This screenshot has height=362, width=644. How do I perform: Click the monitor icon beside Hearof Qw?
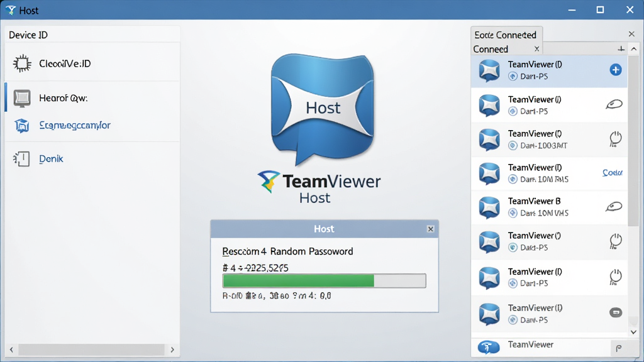pyautogui.click(x=22, y=98)
